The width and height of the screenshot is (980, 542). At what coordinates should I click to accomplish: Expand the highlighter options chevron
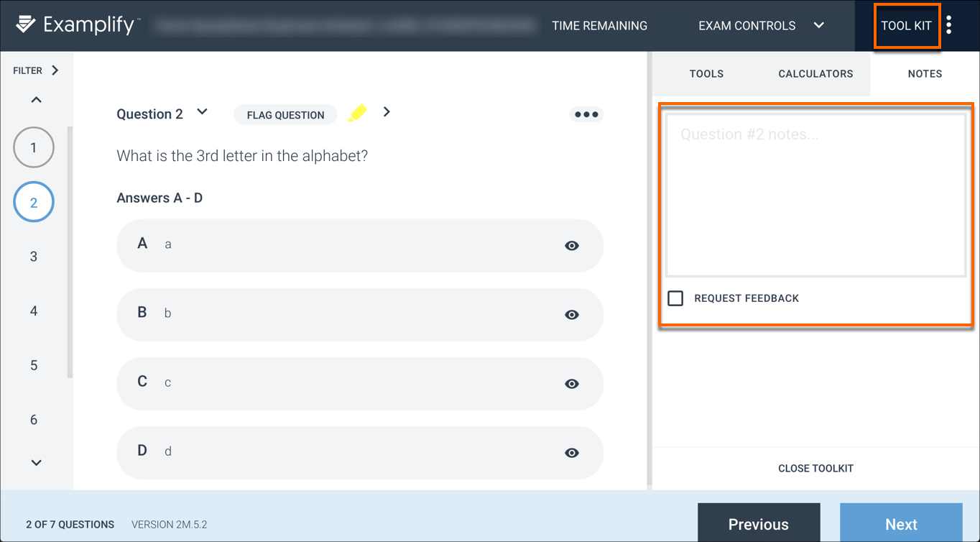[387, 112]
